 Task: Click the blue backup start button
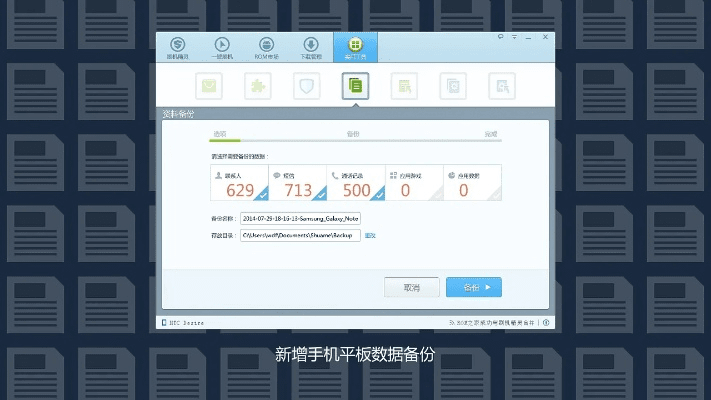click(473, 287)
